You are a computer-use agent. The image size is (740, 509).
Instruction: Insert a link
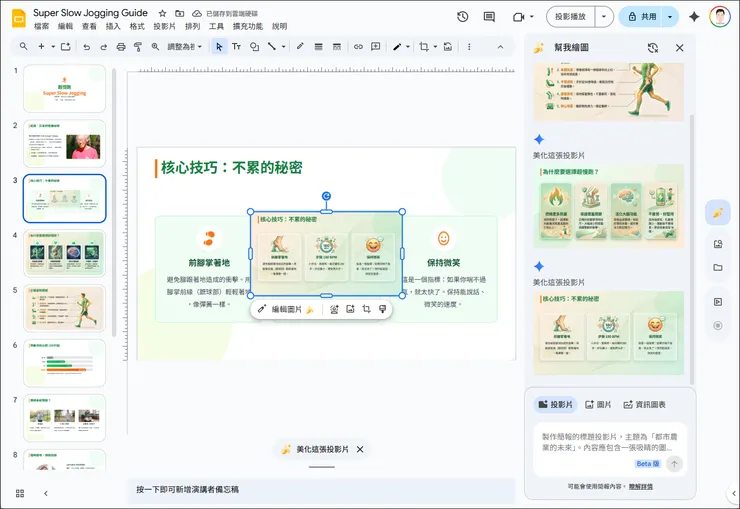tap(358, 47)
